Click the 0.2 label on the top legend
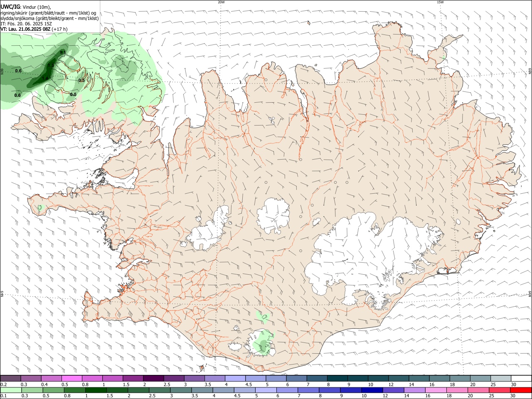 (x=3, y=384)
